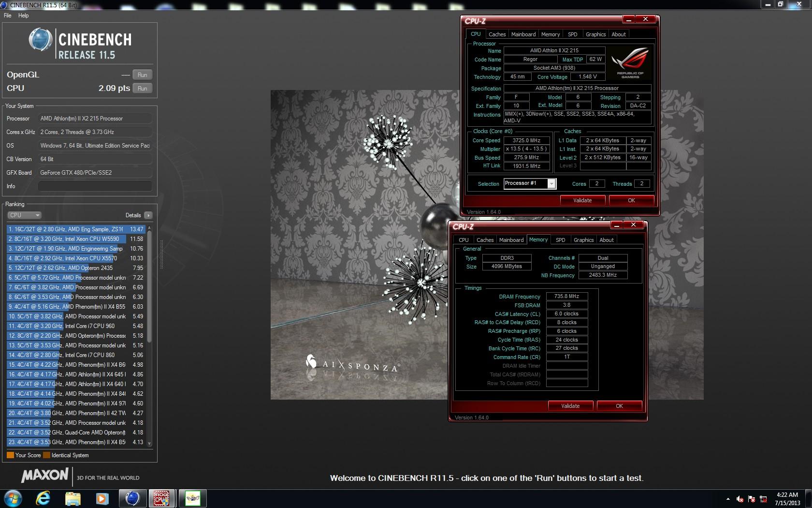Screen dimensions: 812x508
Task: Click the Core Voltage 1.548 V value
Action: pyautogui.click(x=587, y=76)
